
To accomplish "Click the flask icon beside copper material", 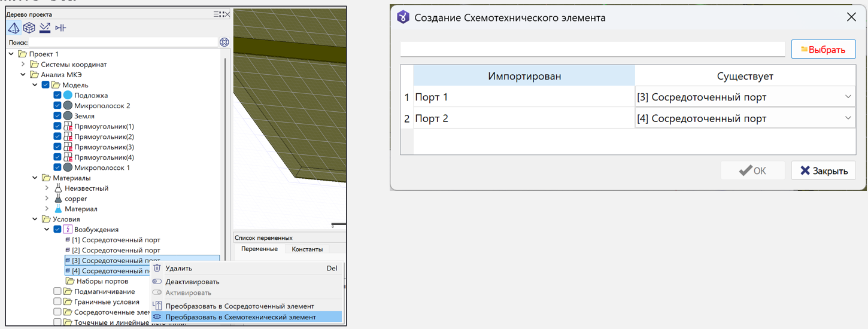I will click(x=58, y=199).
